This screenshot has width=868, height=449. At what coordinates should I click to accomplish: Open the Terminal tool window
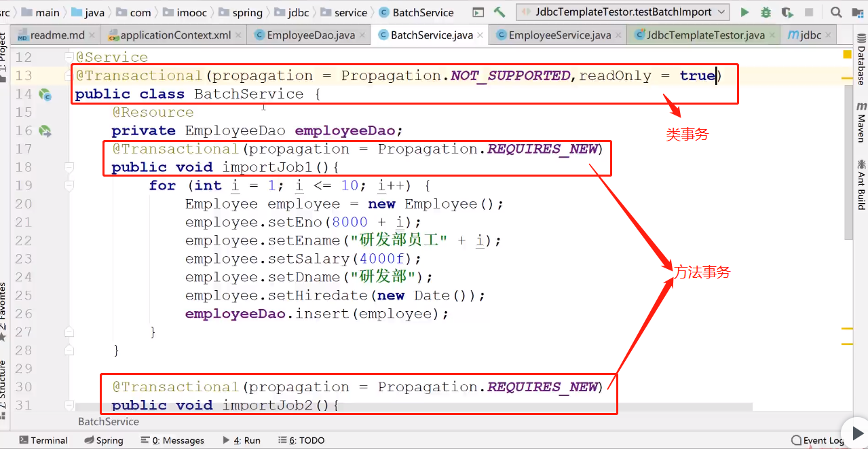43,440
